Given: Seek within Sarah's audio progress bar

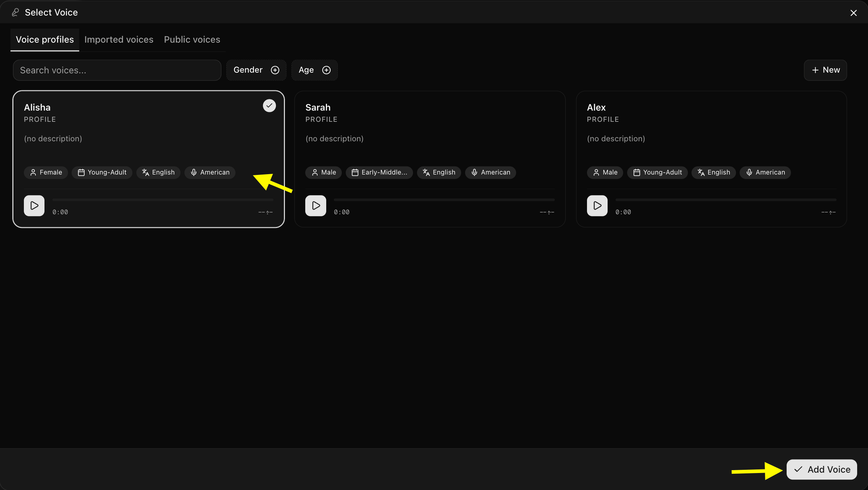Looking at the screenshot, I should click(444, 199).
